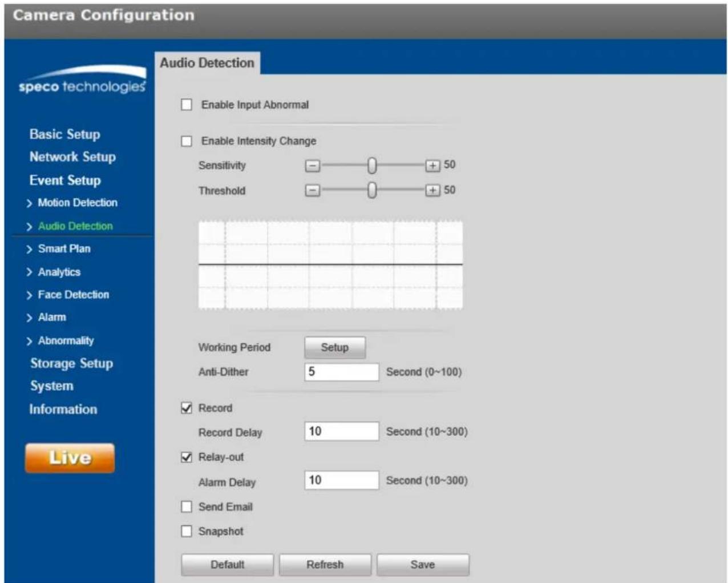Select the Audio Detection tab header
728x583 pixels.
coord(207,63)
